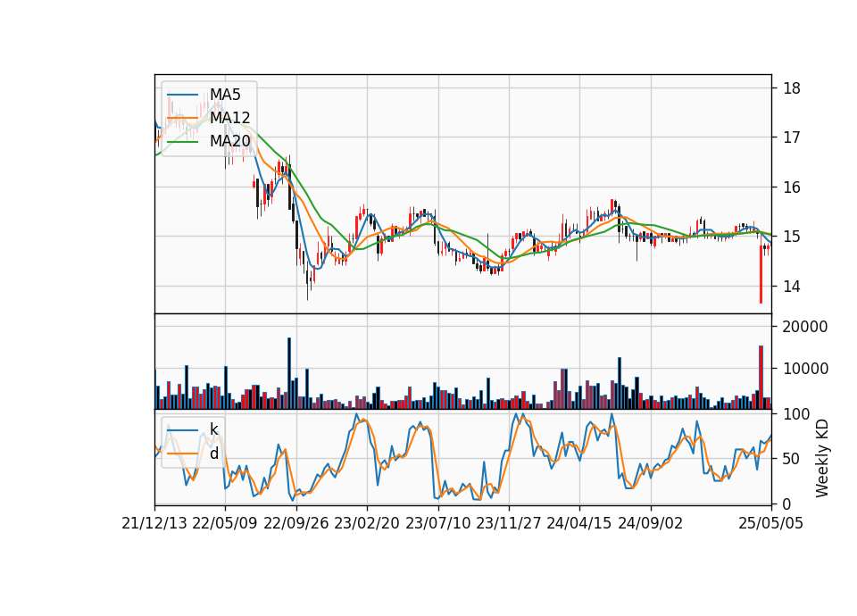
Task: Click the MA5 legend label
Action: click(x=225, y=95)
